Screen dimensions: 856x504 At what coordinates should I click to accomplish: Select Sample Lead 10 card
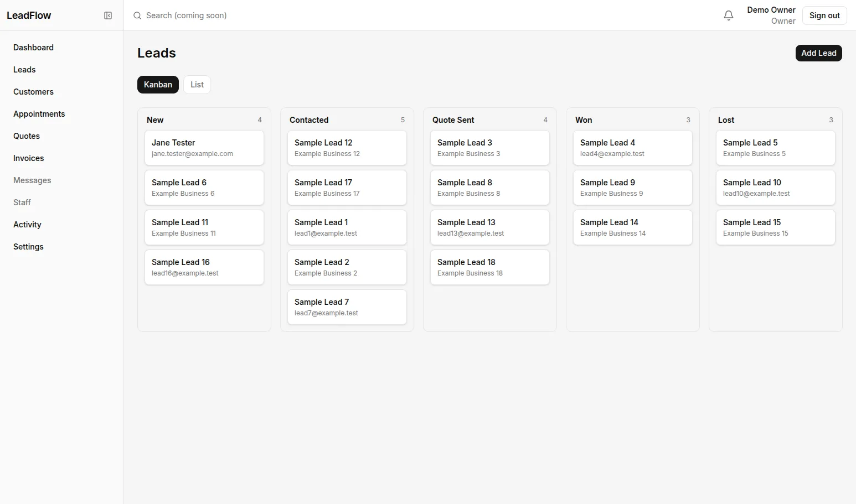pos(776,188)
